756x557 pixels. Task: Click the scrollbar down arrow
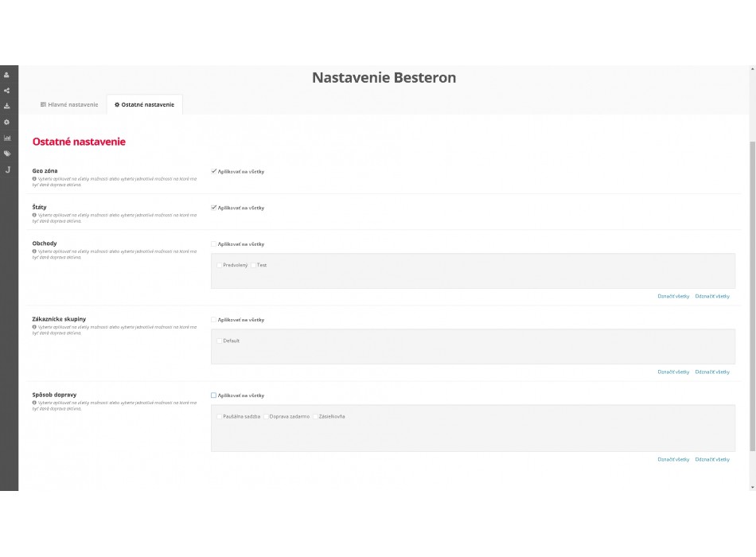753,488
